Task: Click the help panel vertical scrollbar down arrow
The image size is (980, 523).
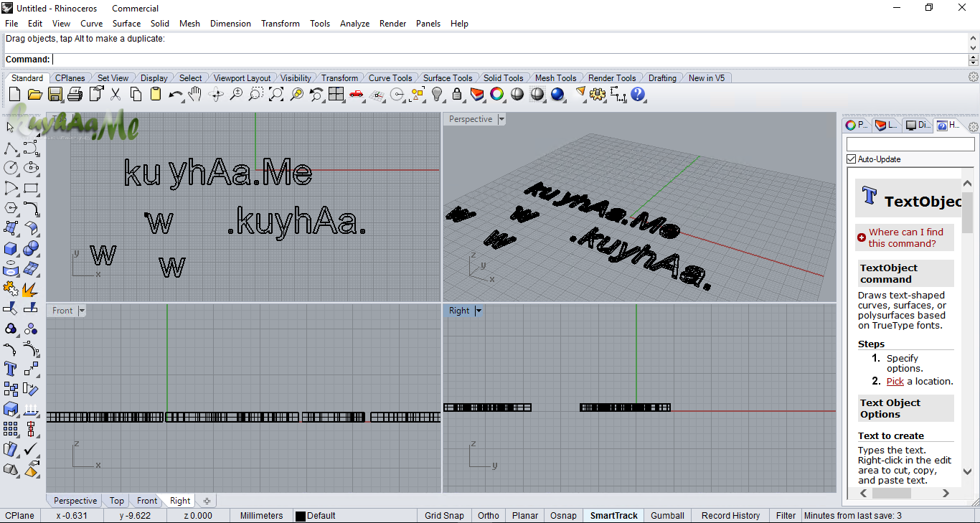Action: 967,471
